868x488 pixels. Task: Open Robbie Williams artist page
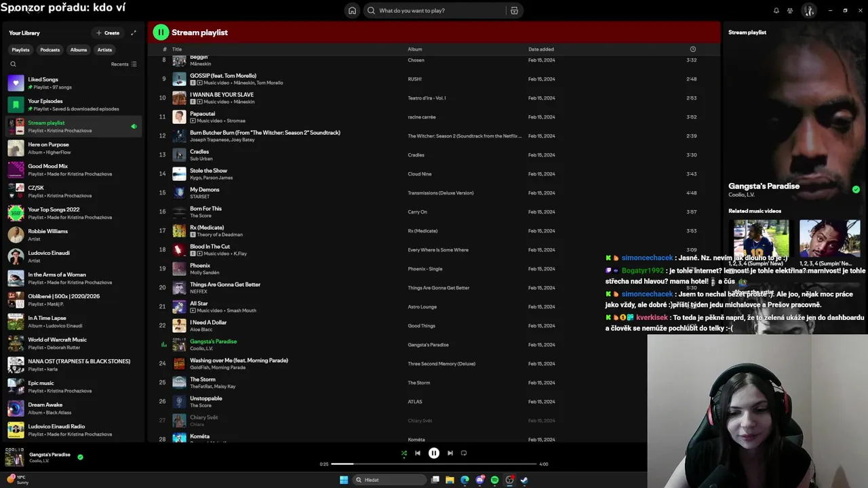[x=73, y=235]
